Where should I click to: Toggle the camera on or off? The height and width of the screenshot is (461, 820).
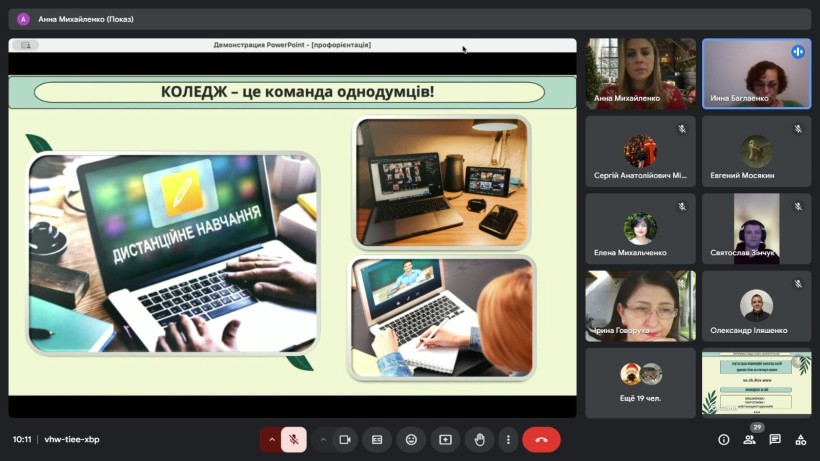coord(345,440)
